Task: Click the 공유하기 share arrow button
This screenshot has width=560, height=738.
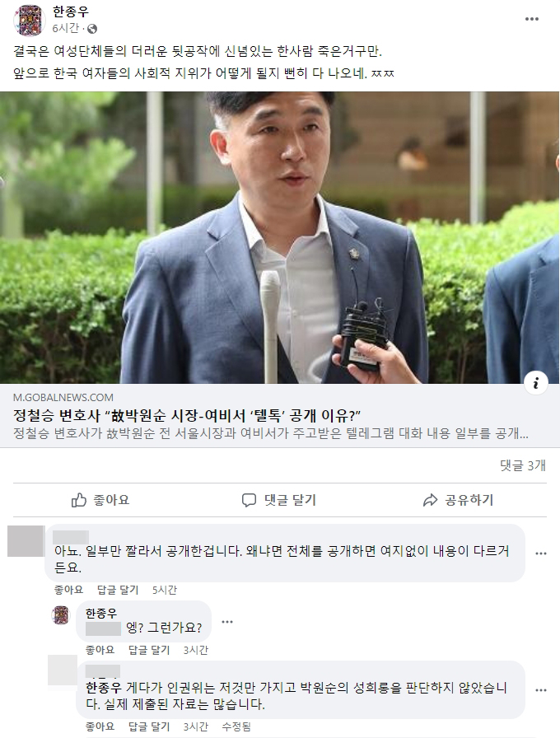Action: pos(458,500)
